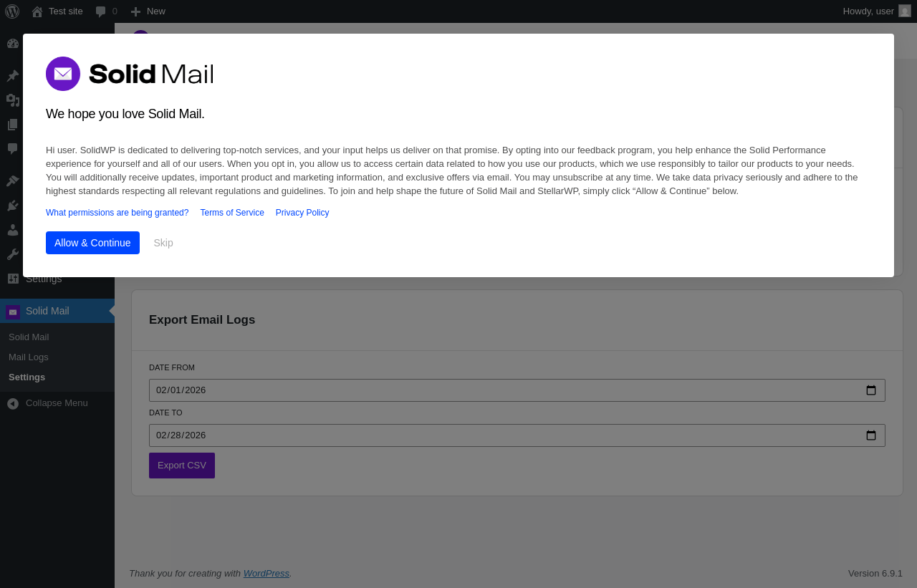Click the purple Solid Mail logo in dialog

(63, 74)
